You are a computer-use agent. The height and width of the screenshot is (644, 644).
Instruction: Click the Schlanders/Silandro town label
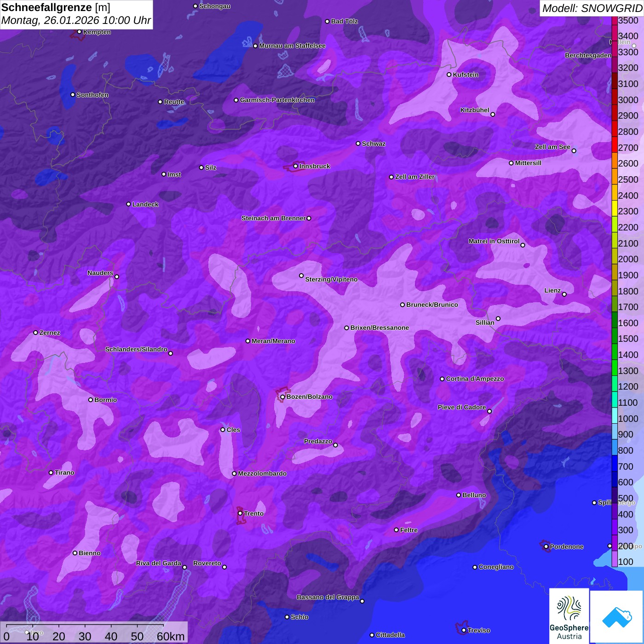pyautogui.click(x=136, y=350)
